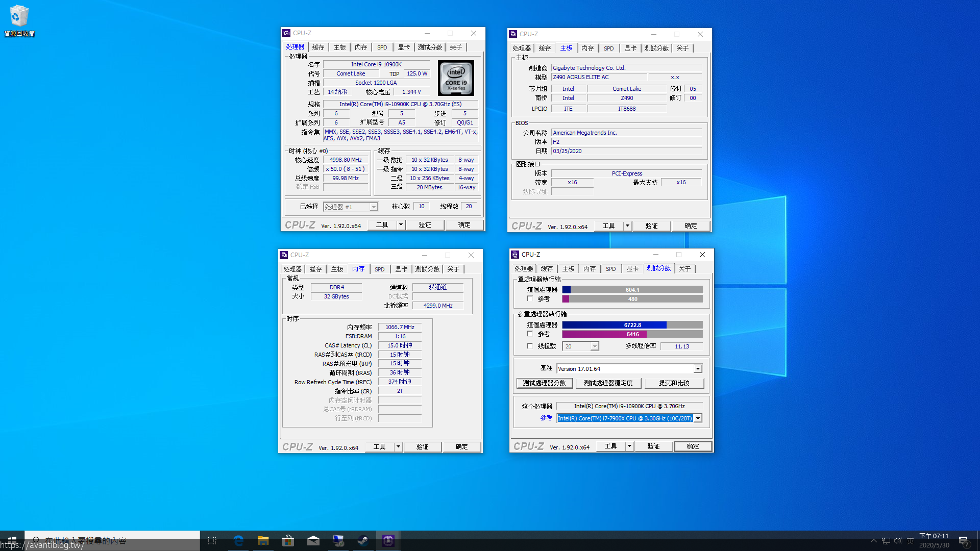Image resolution: width=980 pixels, height=551 pixels.
Task: Open Microsoft Store from the taskbar
Action: (288, 540)
